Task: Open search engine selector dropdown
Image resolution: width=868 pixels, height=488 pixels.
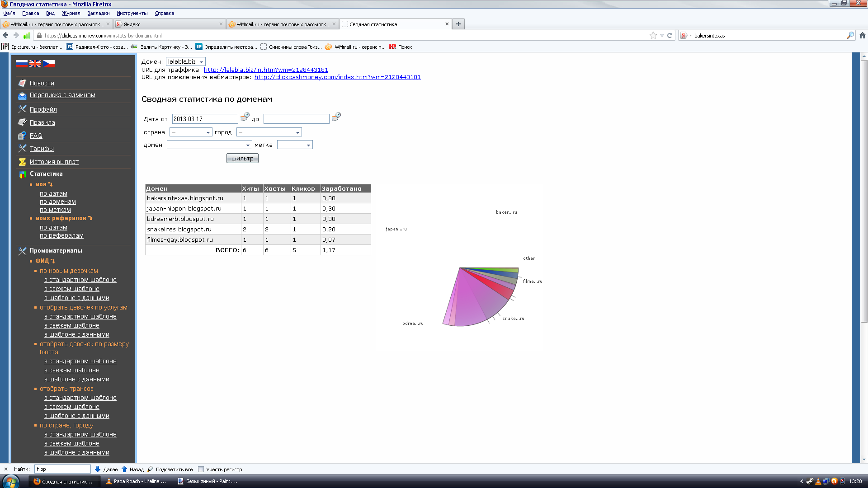Action: coord(686,35)
